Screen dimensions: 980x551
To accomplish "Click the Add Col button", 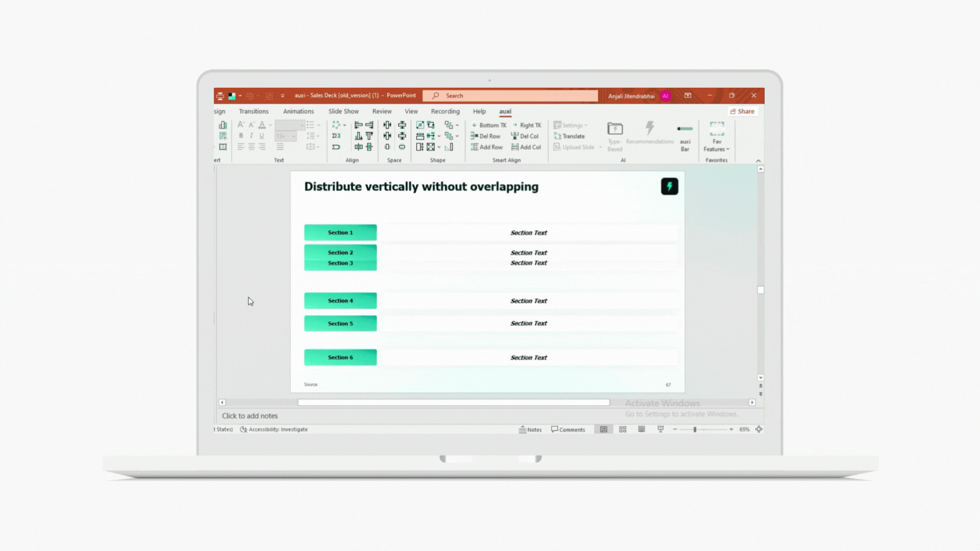I will coord(526,147).
